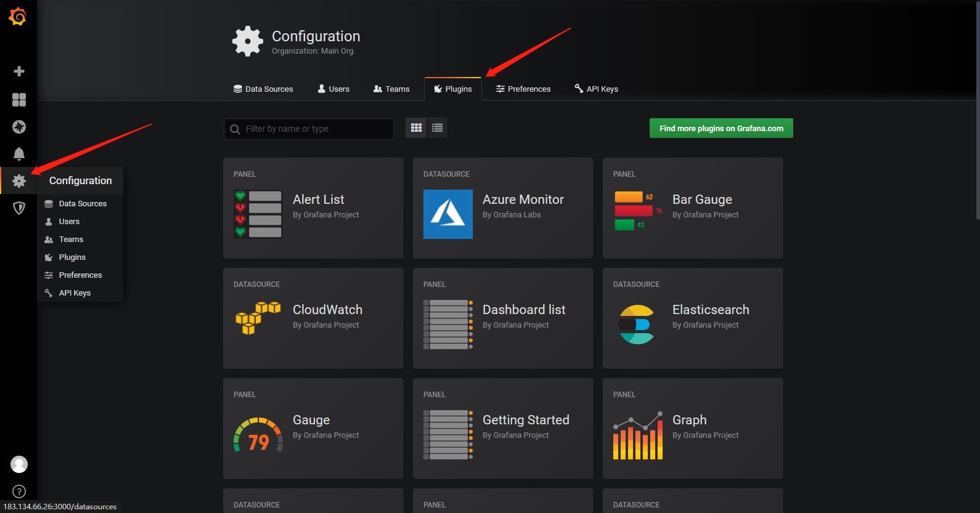Open the API Keys tab

point(596,89)
